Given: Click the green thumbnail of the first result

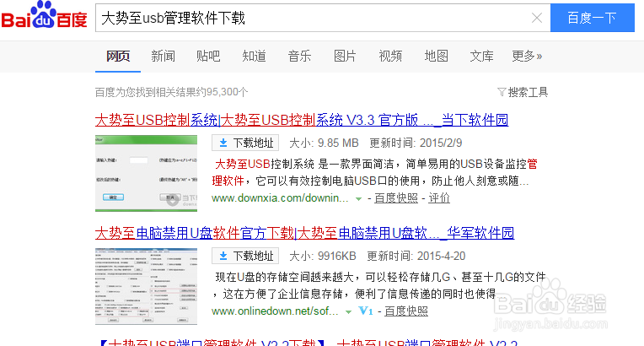Looking at the screenshot, I should click(146, 173).
